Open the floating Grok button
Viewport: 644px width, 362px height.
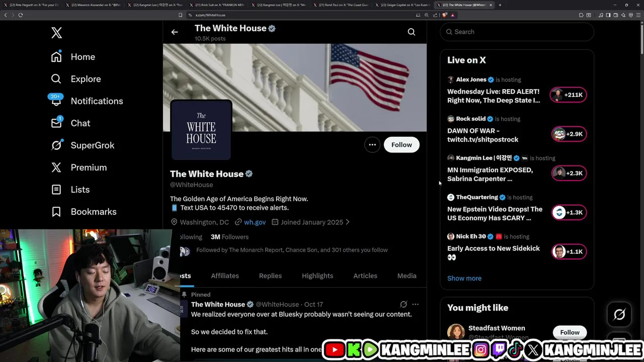(619, 315)
